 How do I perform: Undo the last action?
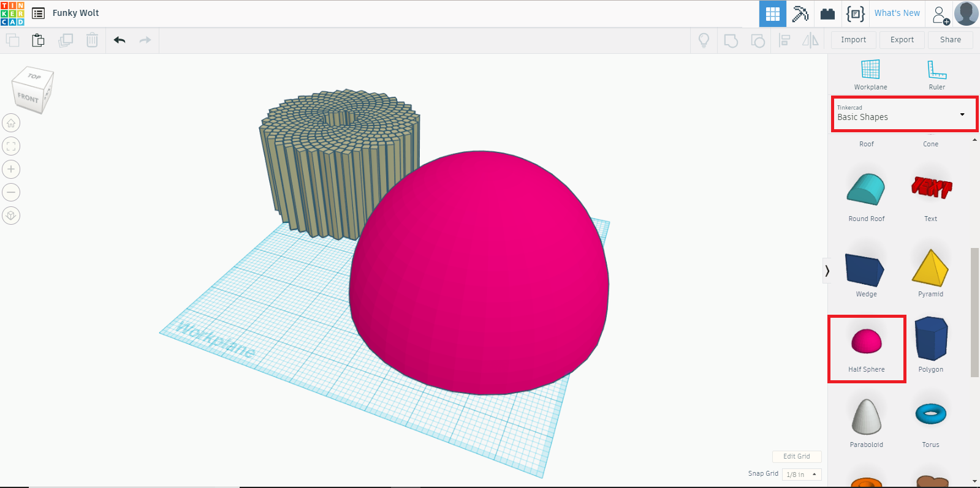[x=120, y=40]
